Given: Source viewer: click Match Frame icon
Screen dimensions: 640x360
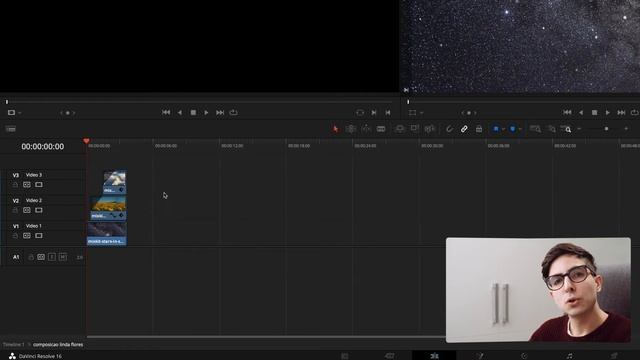Looking at the screenshot, I should click(x=360, y=113).
